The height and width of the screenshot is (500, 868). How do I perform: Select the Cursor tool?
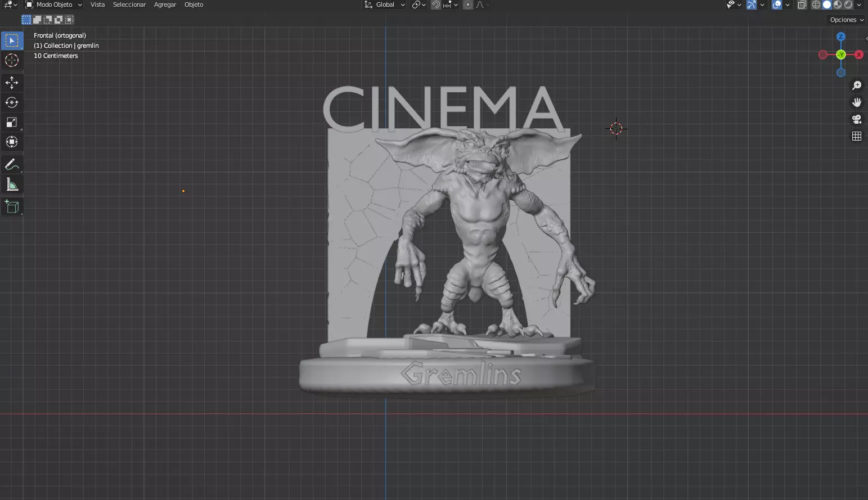12,60
